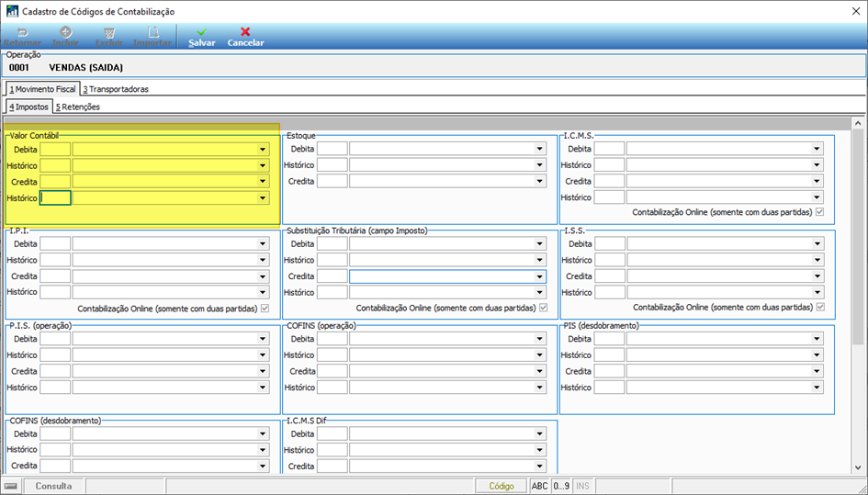
Task: Click the keyboard icon in status bar
Action: 10,486
